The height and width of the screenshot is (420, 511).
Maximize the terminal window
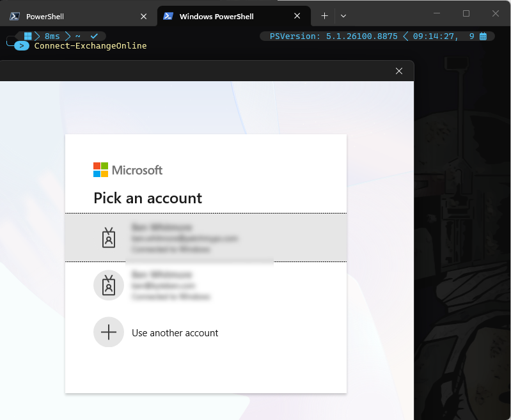click(x=466, y=13)
